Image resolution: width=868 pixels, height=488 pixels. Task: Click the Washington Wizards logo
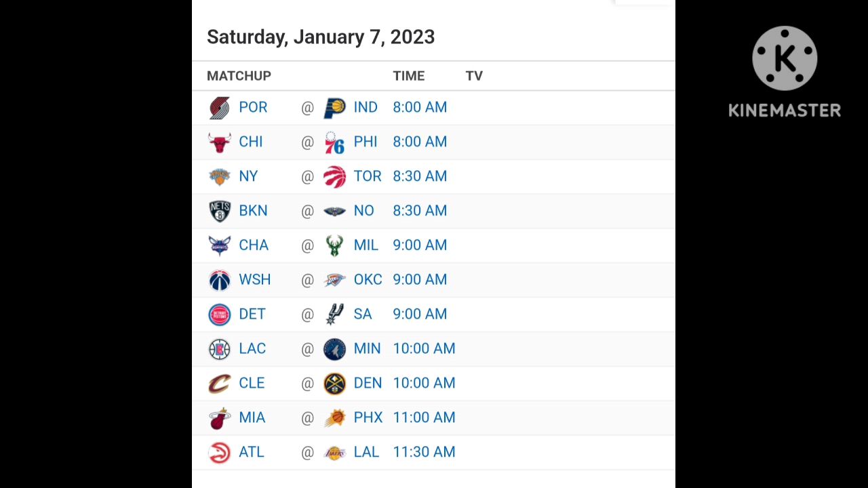219,280
